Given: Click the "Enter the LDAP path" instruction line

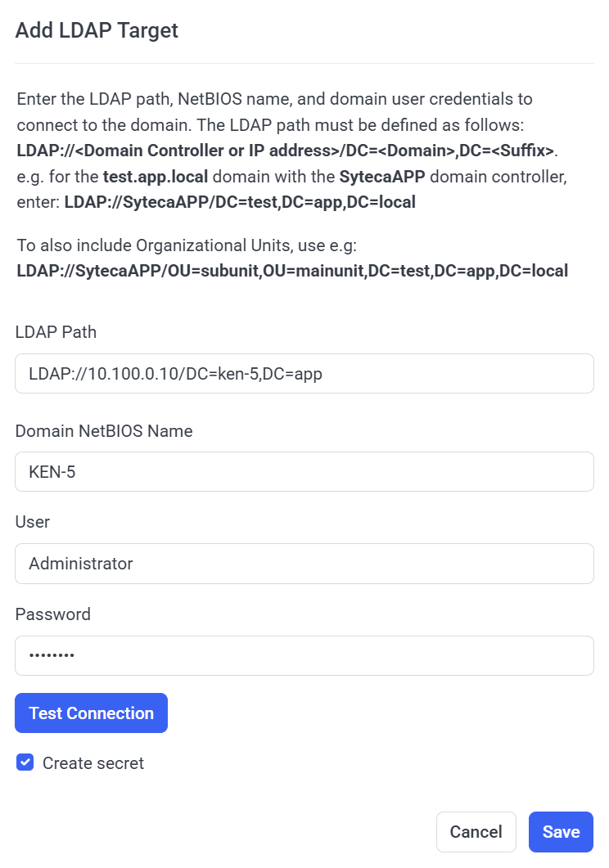Looking at the screenshot, I should [274, 99].
